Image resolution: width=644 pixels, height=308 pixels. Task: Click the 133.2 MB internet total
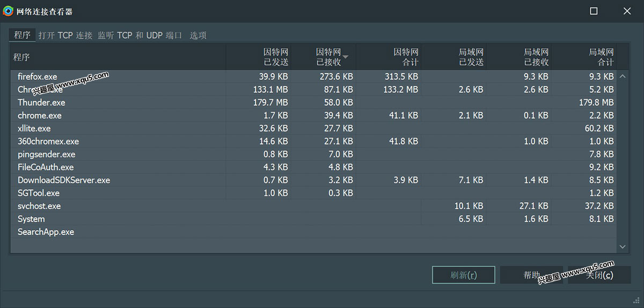pyautogui.click(x=400, y=90)
